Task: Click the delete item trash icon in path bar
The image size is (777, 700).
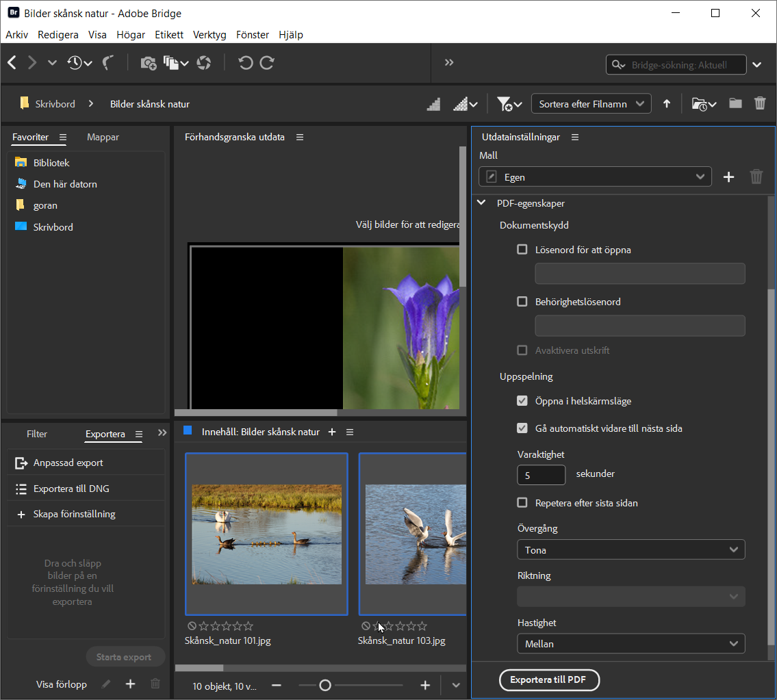Action: [759, 104]
